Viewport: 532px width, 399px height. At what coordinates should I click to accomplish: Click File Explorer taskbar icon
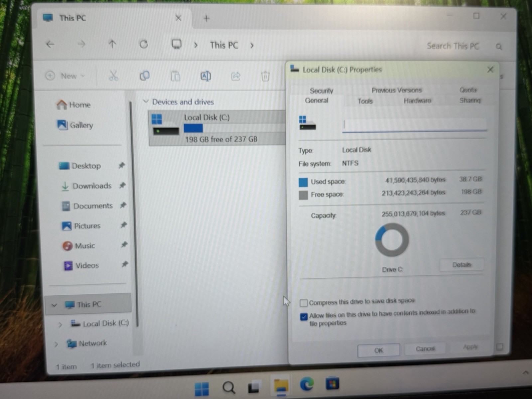(281, 386)
